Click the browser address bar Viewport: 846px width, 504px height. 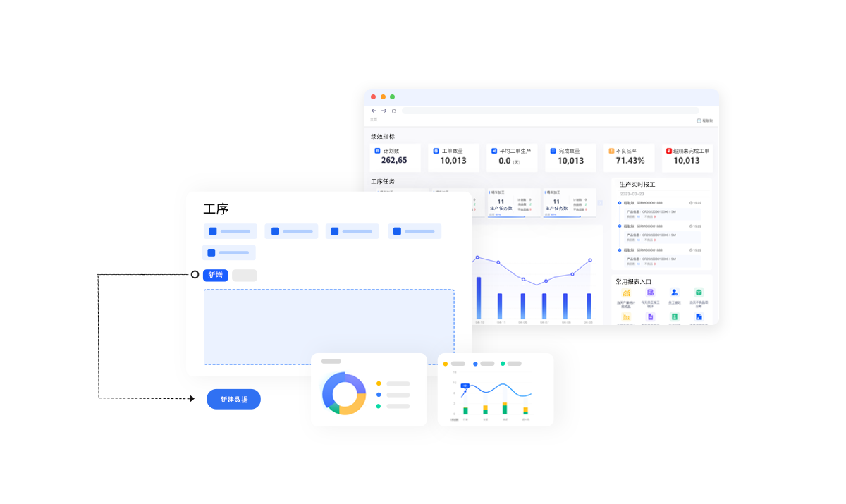pyautogui.click(x=550, y=111)
